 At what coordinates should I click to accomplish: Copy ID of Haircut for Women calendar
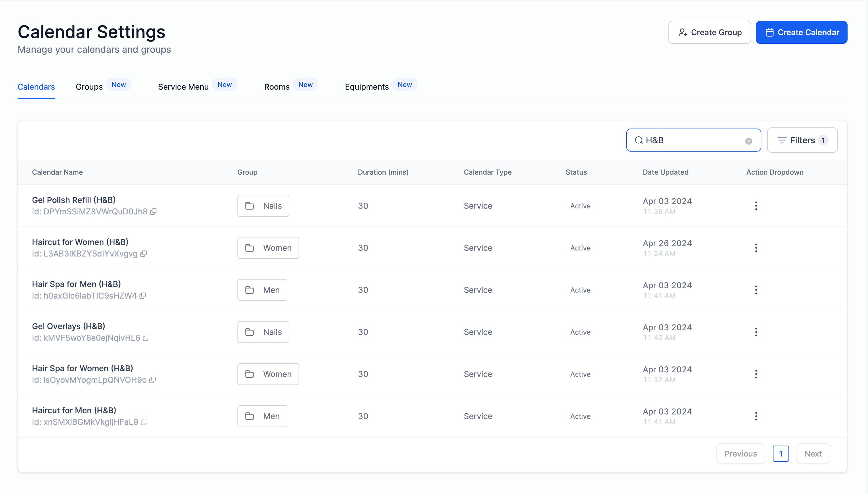[x=144, y=254]
